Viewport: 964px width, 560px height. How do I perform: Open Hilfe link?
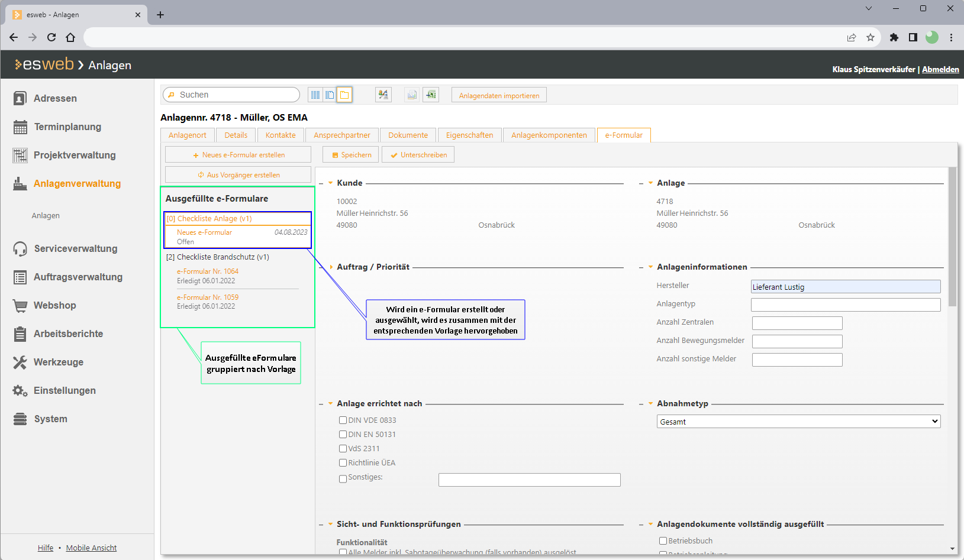tap(46, 548)
